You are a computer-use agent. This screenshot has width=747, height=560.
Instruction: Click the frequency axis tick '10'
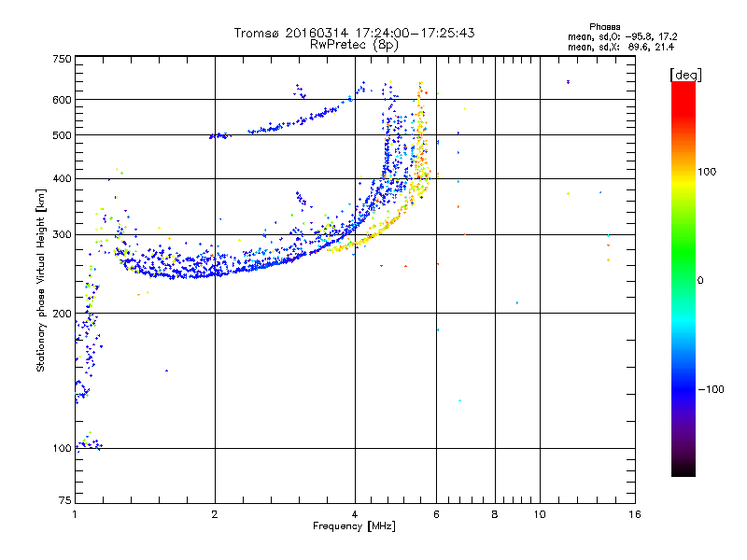(540, 514)
